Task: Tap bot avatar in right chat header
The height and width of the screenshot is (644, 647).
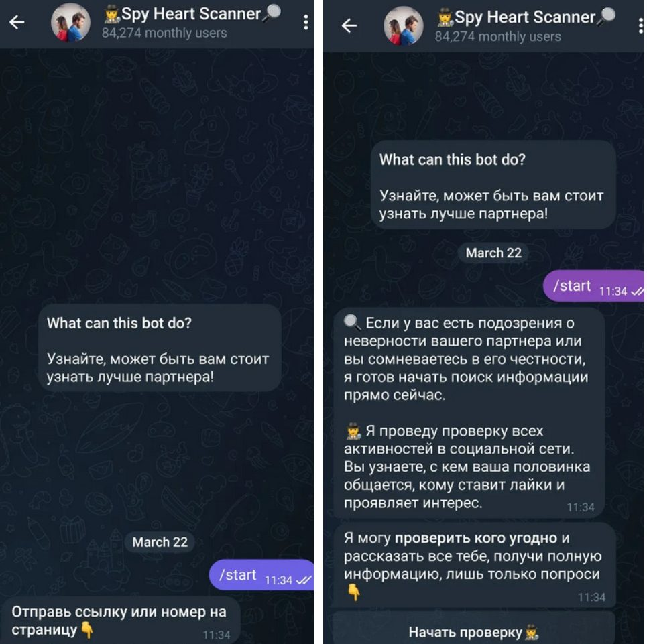Action: pos(402,25)
